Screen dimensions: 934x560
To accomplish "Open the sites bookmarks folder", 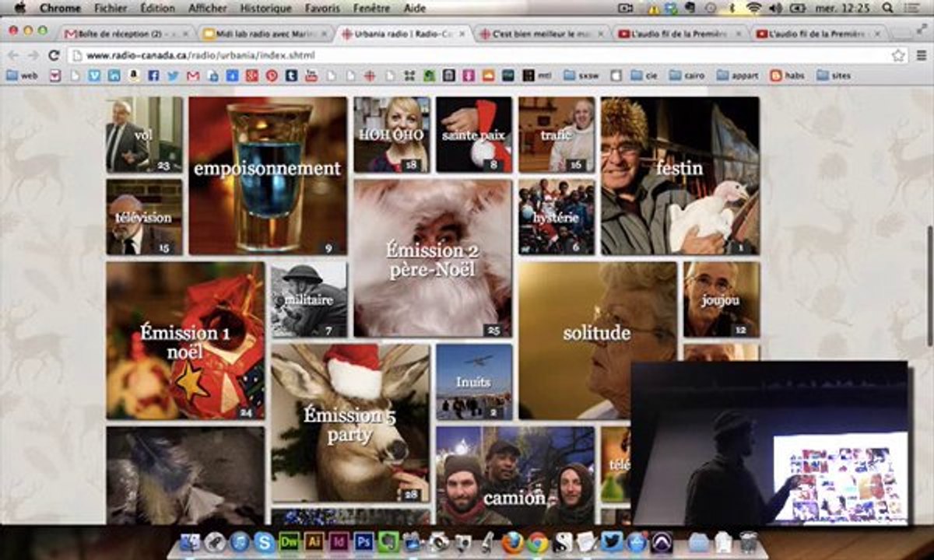I will pos(834,75).
